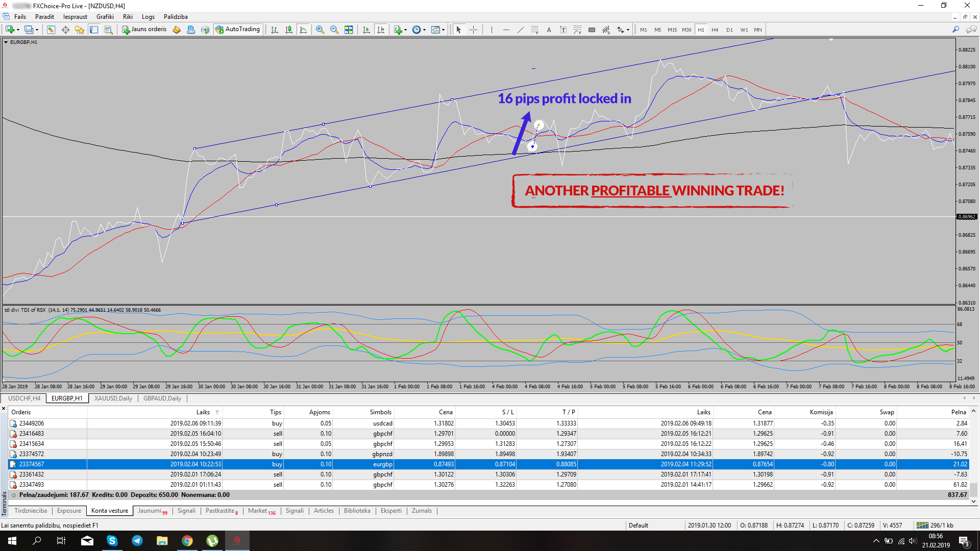The height and width of the screenshot is (551, 980).
Task: Switch to the USDCHF,H4 chart tab
Action: [24, 398]
